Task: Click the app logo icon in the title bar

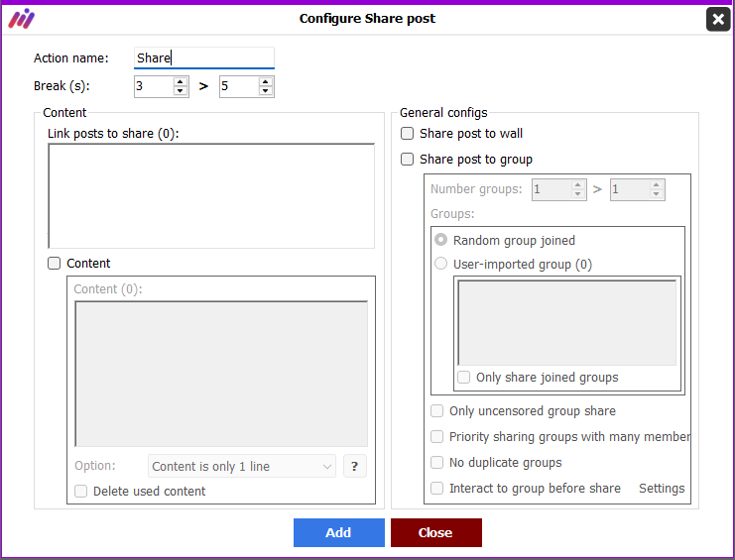Action: point(21,19)
